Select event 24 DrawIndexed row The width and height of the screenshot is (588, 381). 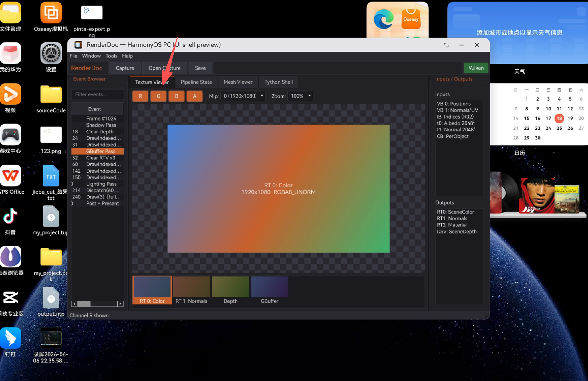(97, 138)
